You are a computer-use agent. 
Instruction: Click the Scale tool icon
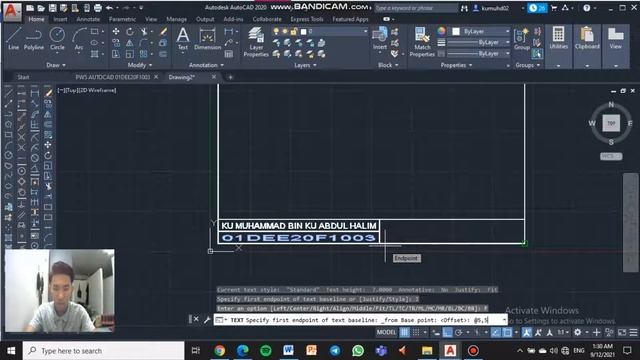pos(130,54)
